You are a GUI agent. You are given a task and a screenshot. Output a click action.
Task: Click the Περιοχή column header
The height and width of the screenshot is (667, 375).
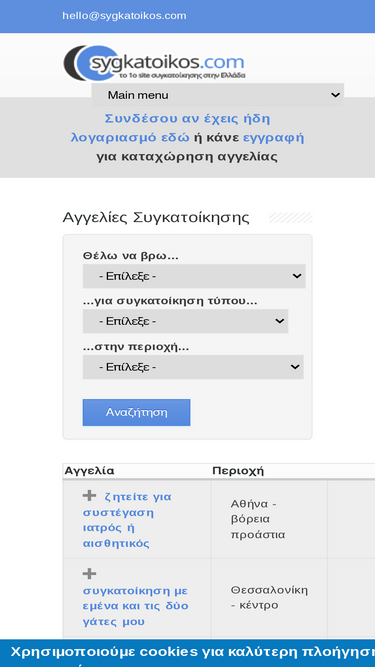point(238,471)
